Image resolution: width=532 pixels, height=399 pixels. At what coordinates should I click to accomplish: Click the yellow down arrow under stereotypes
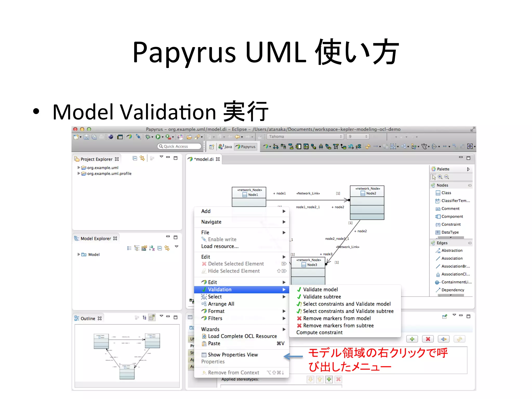point(310,379)
